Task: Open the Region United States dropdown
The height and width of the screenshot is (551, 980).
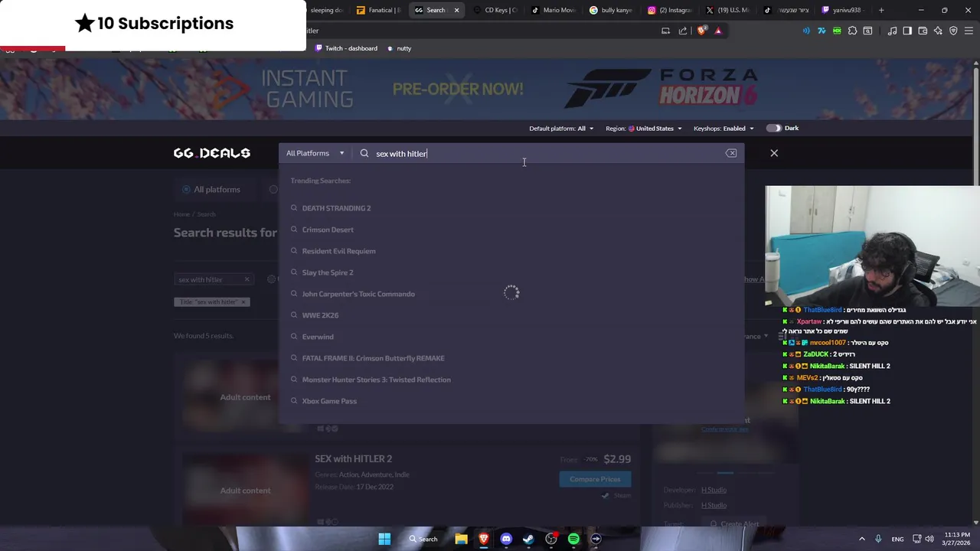Action: tap(643, 129)
